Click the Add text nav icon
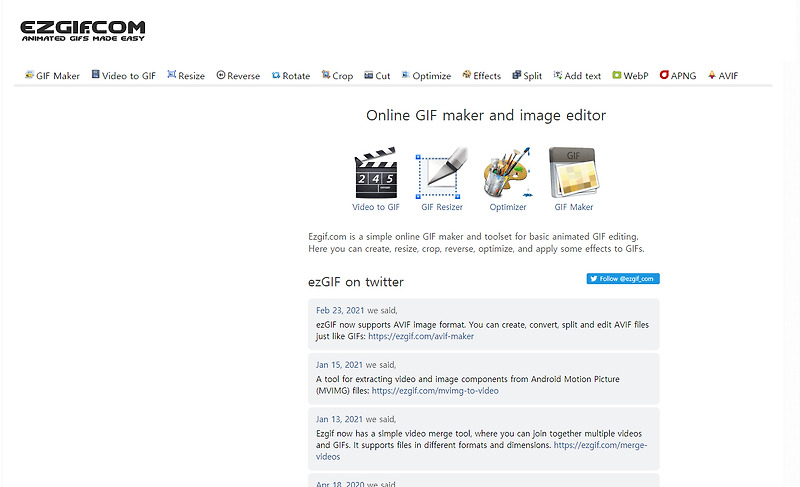800x487 pixels. coord(558,75)
